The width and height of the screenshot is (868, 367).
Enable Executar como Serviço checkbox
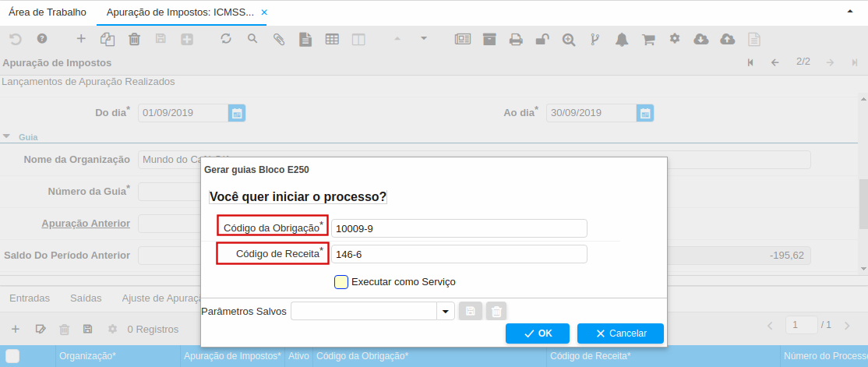(x=341, y=282)
